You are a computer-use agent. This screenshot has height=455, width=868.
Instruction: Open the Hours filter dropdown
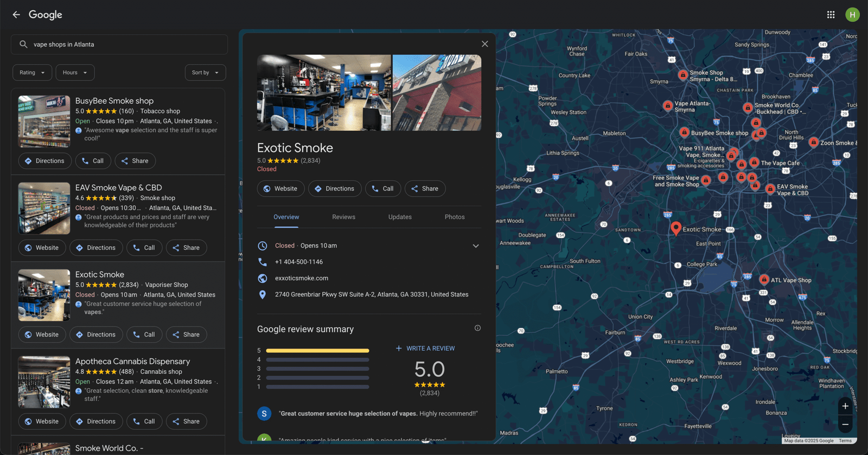tap(75, 73)
